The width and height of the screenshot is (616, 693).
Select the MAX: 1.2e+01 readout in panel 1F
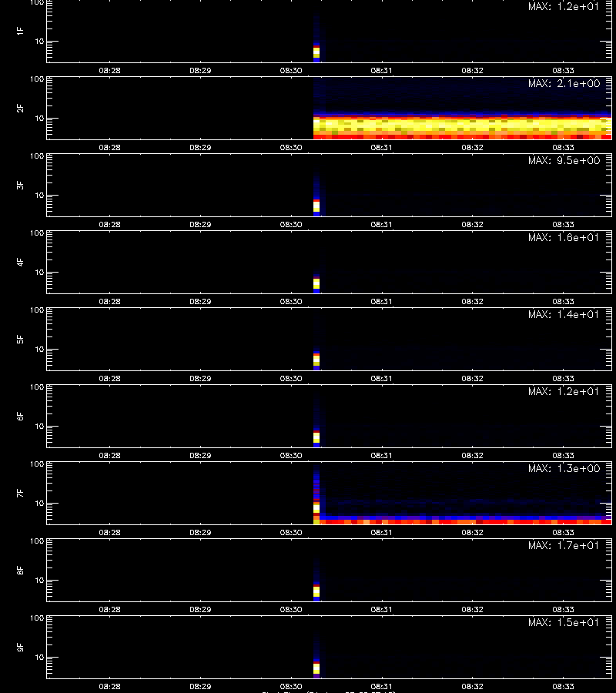[564, 6]
